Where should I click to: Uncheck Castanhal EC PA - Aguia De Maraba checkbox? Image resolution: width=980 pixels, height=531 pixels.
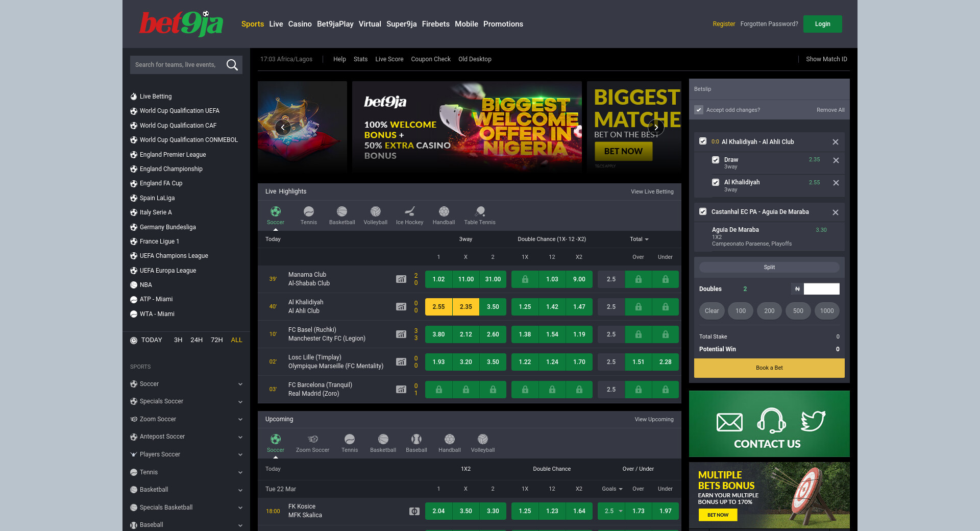pos(703,211)
